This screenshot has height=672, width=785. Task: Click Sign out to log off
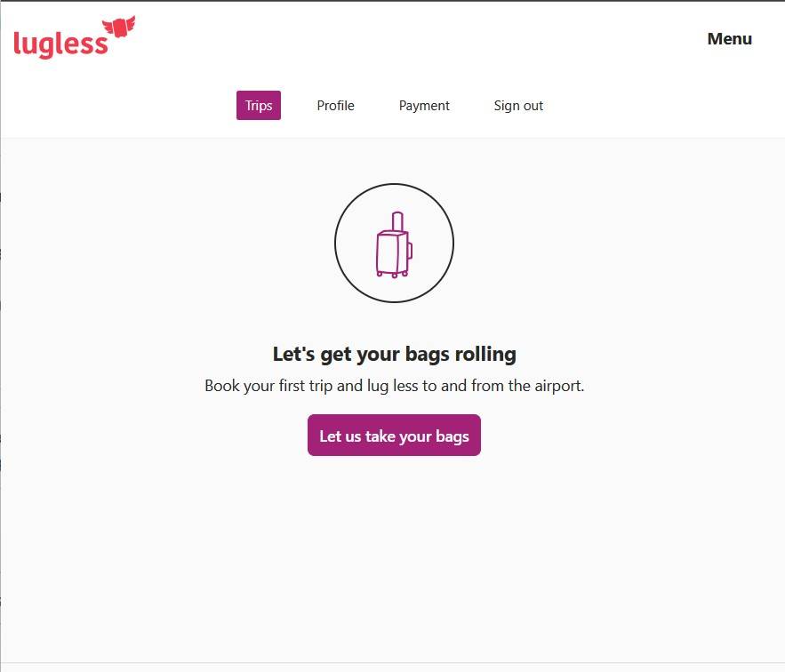(x=518, y=105)
